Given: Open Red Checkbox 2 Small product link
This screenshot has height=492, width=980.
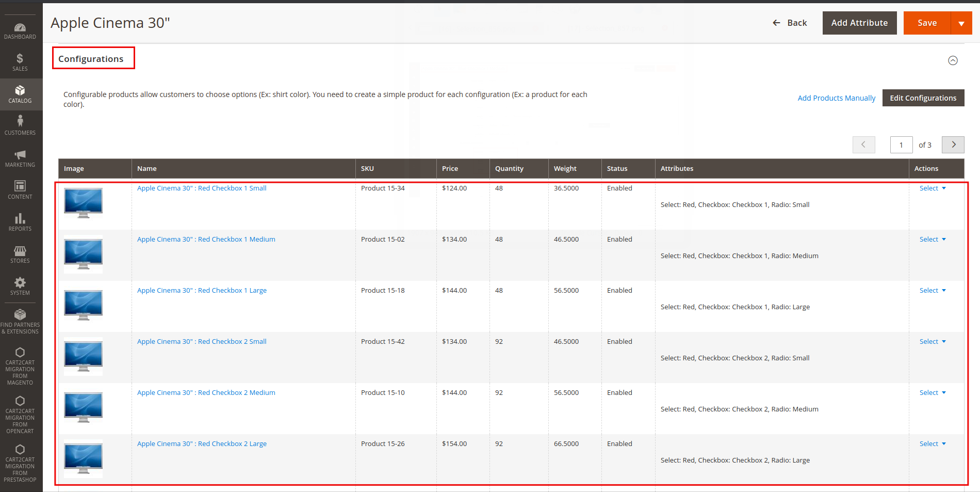Looking at the screenshot, I should pos(202,342).
